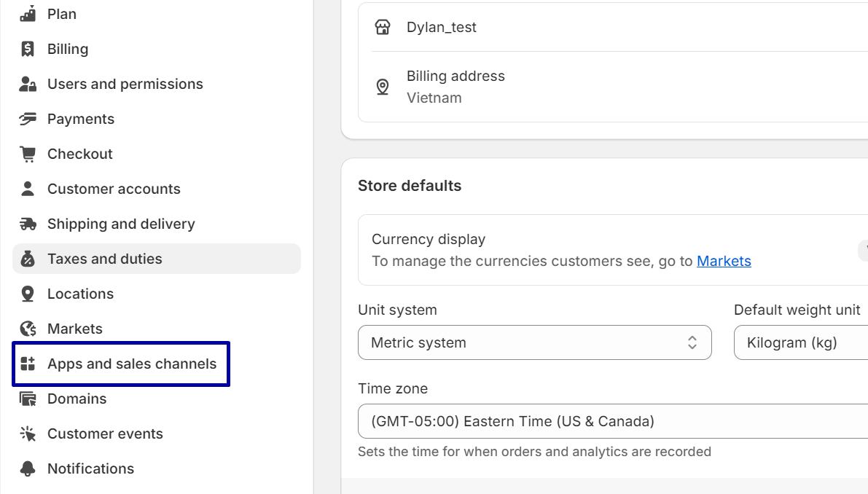
Task: Click the Billing receipt icon
Action: (x=28, y=49)
